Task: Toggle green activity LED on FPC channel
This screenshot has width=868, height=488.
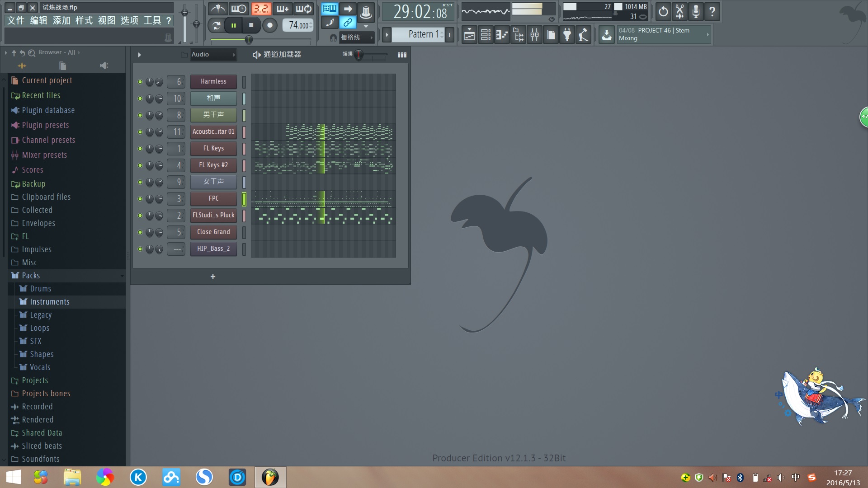Action: (x=140, y=198)
